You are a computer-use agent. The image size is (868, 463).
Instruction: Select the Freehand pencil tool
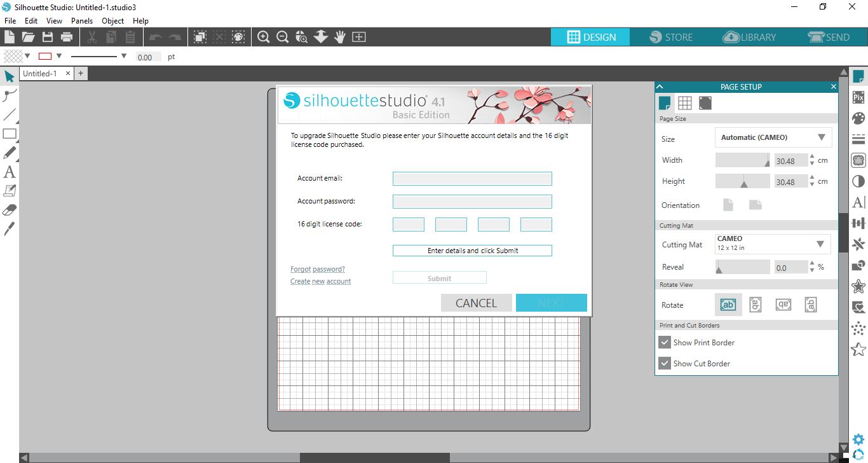pos(10,153)
